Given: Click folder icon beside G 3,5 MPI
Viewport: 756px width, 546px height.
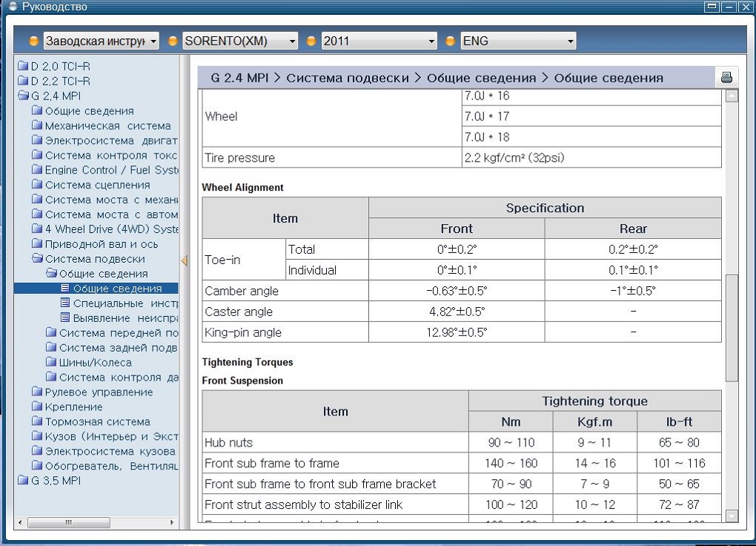Looking at the screenshot, I should pyautogui.click(x=23, y=481).
